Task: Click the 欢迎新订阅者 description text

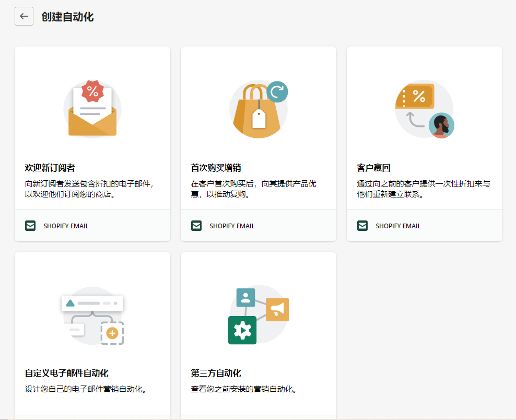Action: click(x=89, y=189)
